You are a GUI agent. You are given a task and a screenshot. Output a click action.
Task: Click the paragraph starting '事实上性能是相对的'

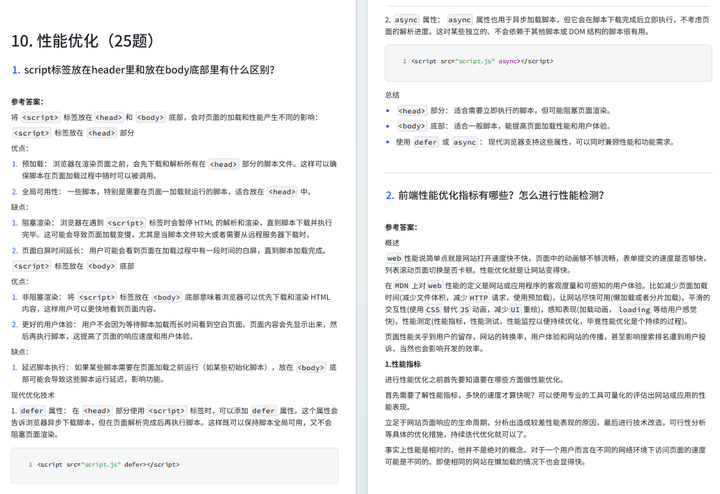tap(546, 456)
